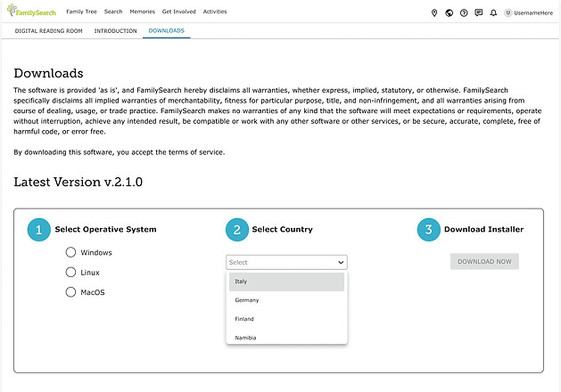The image size is (561, 392).
Task: Choose Germany from country list
Action: pyautogui.click(x=286, y=300)
